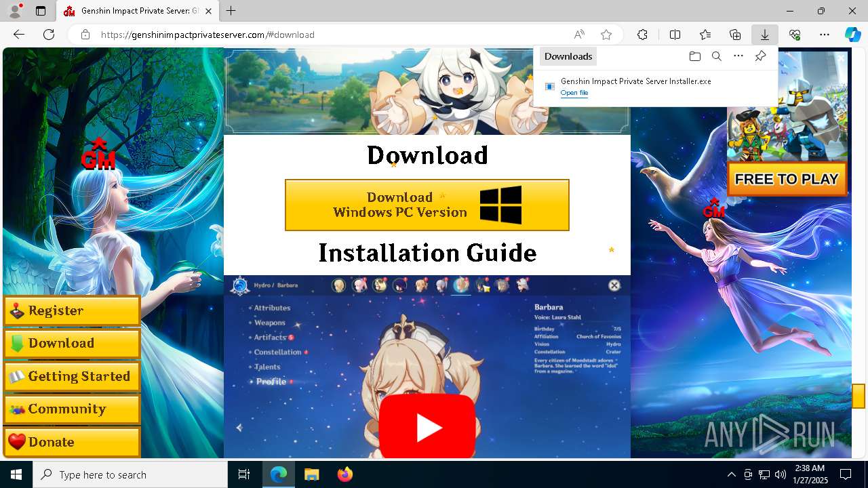Open File Explorer from taskbar
868x488 pixels.
(x=311, y=474)
